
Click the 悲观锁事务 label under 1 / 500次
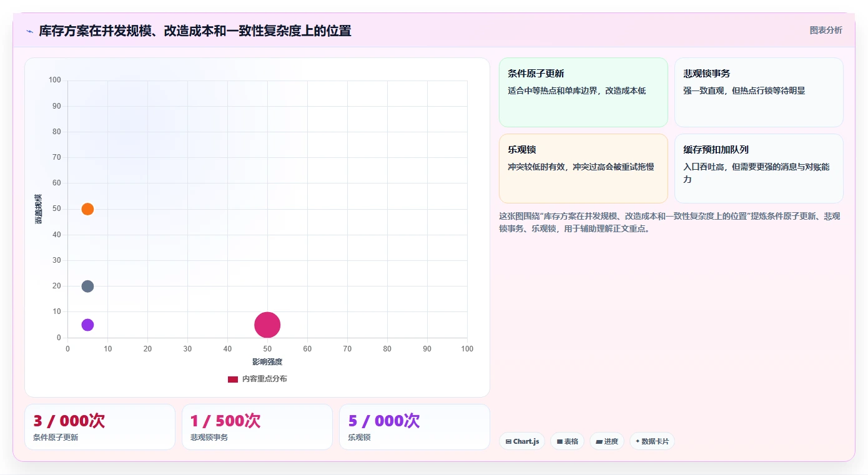209,438
